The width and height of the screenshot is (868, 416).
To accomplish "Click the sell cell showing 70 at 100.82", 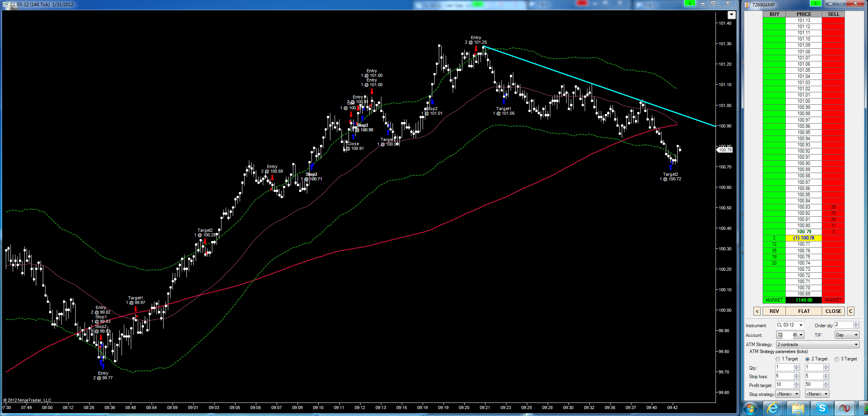I will pos(833,213).
